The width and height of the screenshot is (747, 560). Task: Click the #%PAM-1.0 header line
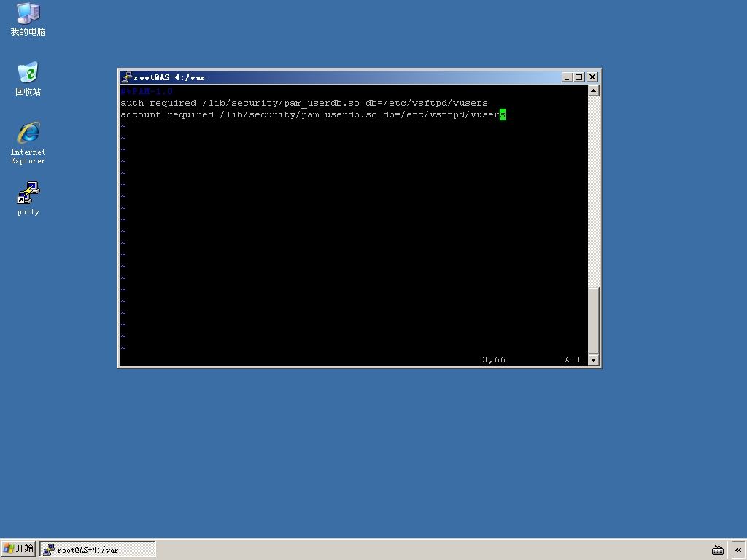146,91
